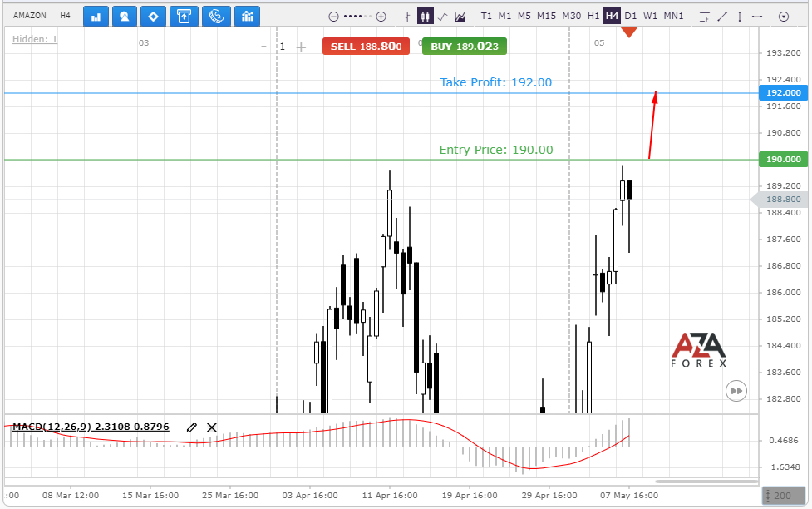Screen dimensions: 812x509
Task: Select the D1 timeframe
Action: [631, 16]
